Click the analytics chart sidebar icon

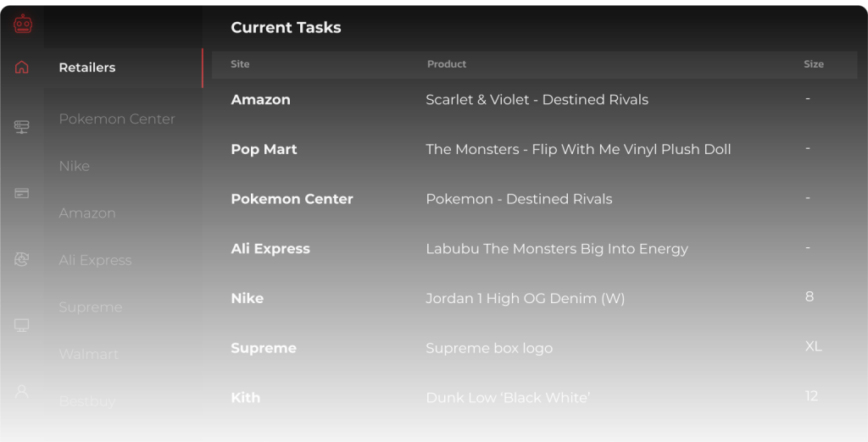[22, 260]
